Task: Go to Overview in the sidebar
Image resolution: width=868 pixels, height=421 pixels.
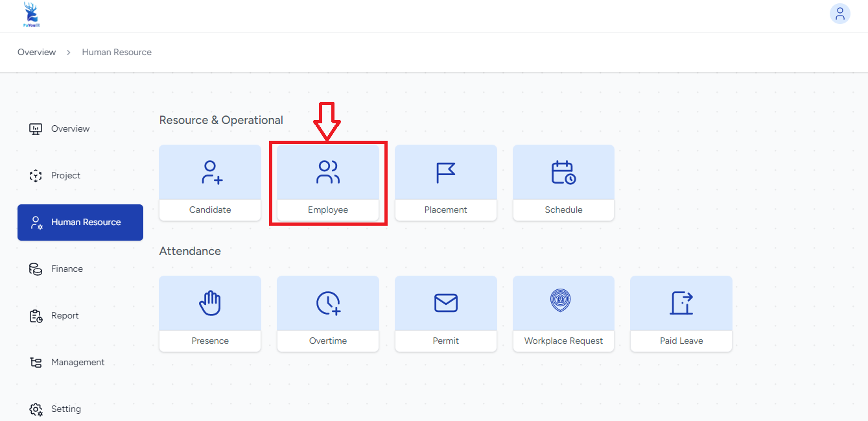Action: point(70,128)
